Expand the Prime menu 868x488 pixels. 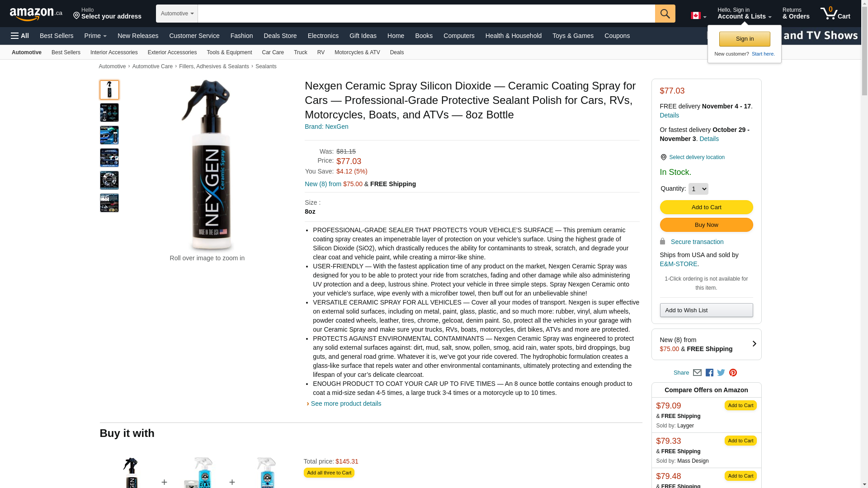[95, 36]
